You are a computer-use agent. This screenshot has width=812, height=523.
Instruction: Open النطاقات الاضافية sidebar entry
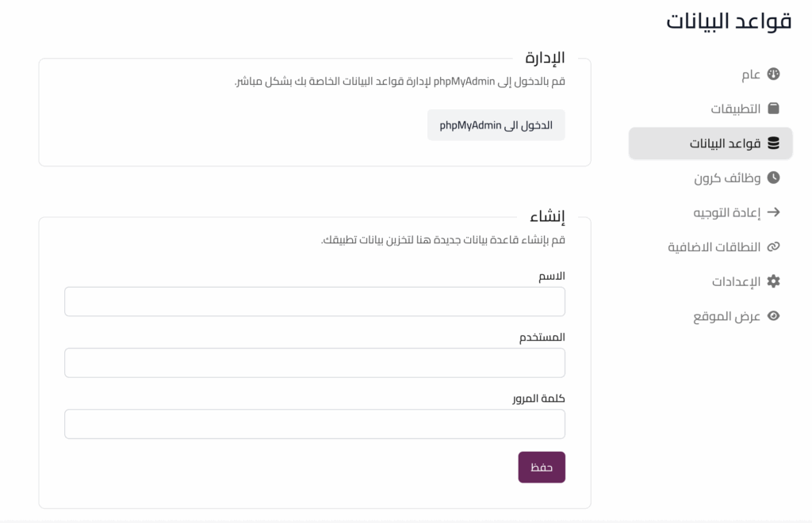tap(714, 247)
